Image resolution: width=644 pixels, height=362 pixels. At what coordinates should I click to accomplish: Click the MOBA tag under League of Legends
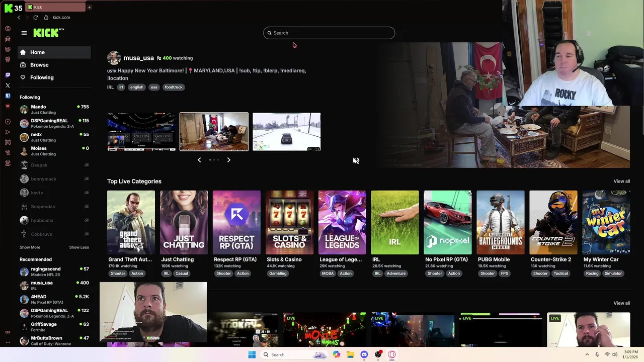(x=328, y=274)
